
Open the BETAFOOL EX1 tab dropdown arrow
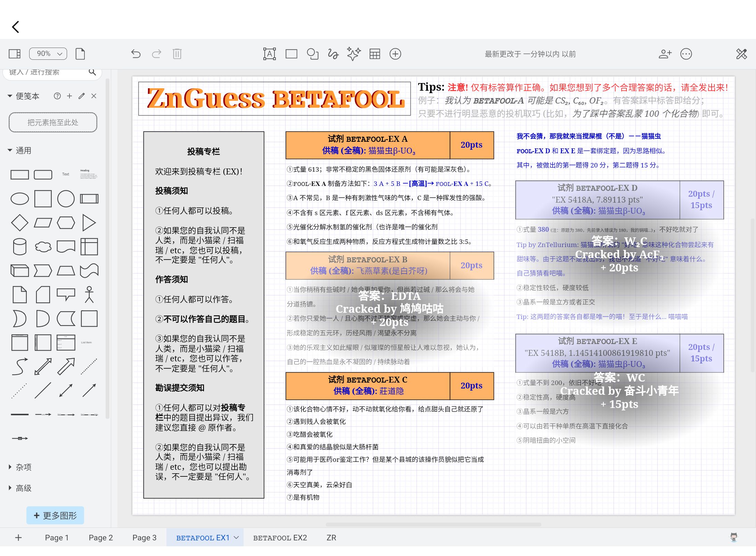pyautogui.click(x=237, y=538)
